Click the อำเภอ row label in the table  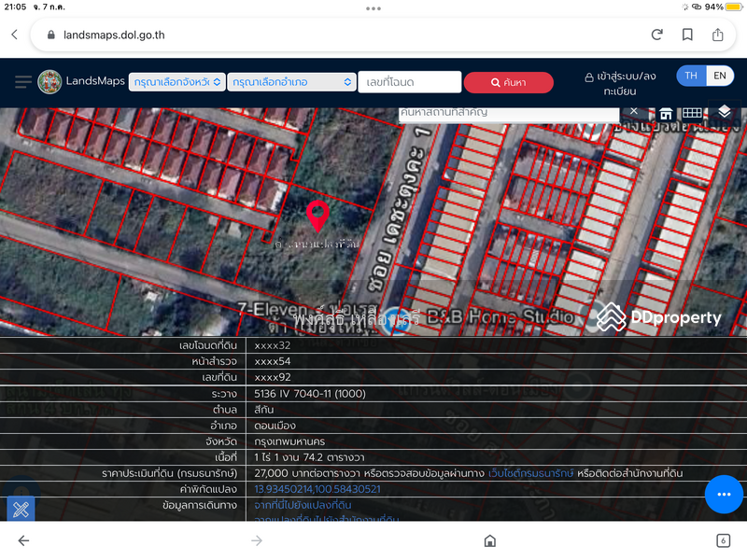point(224,426)
